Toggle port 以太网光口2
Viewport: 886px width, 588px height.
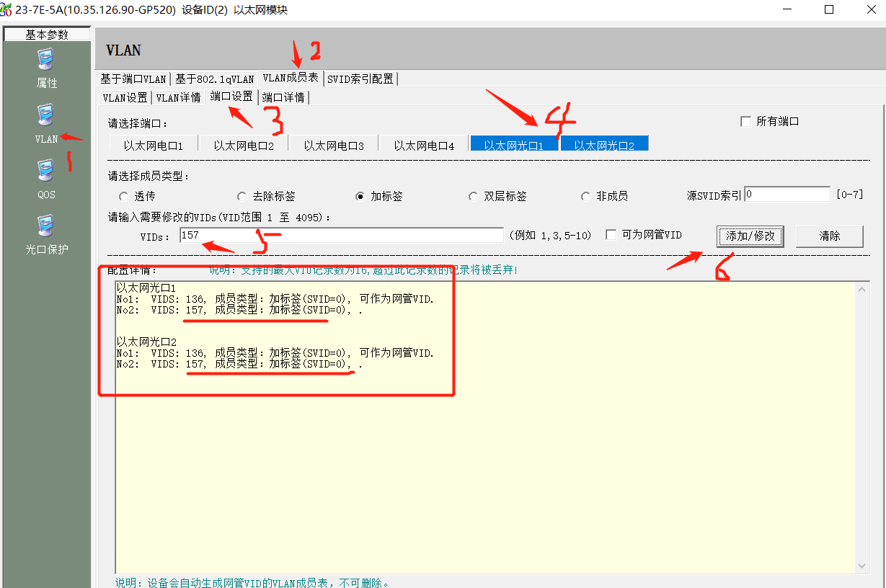604,145
